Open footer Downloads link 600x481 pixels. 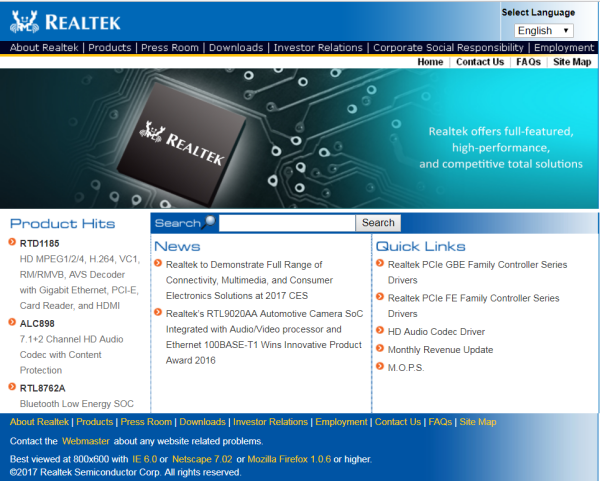pos(202,422)
